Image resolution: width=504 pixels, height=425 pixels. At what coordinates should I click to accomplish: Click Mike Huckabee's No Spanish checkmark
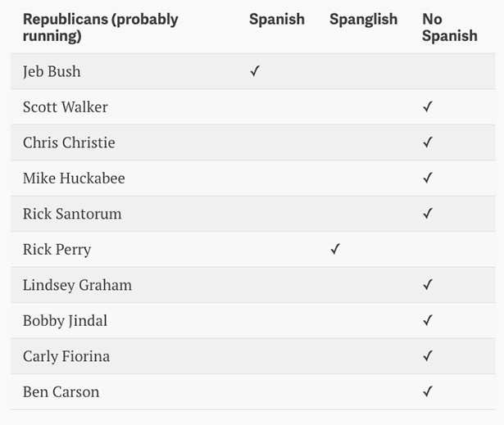pyautogui.click(x=427, y=179)
